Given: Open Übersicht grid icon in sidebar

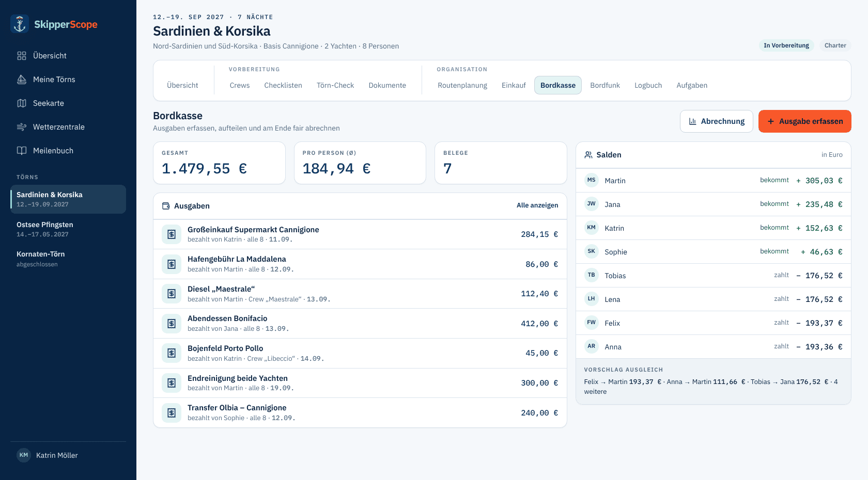Looking at the screenshot, I should [x=22, y=56].
